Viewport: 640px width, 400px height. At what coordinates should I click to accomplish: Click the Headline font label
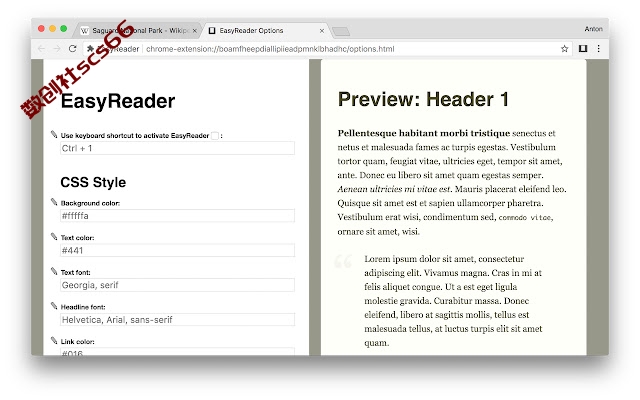click(x=83, y=307)
